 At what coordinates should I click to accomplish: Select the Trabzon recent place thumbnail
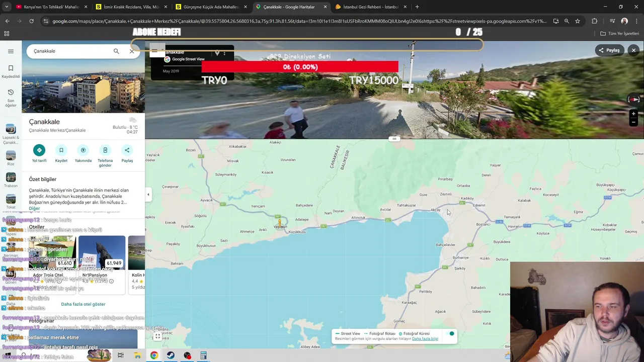(x=11, y=177)
